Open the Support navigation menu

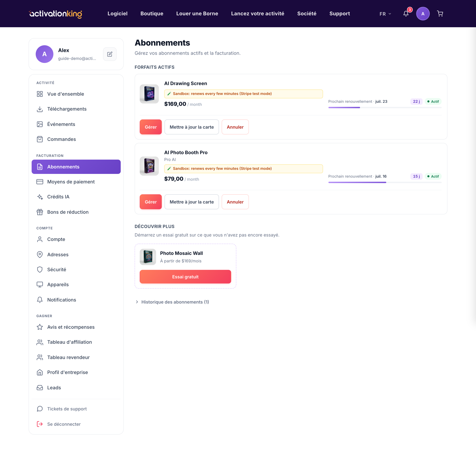tap(339, 14)
